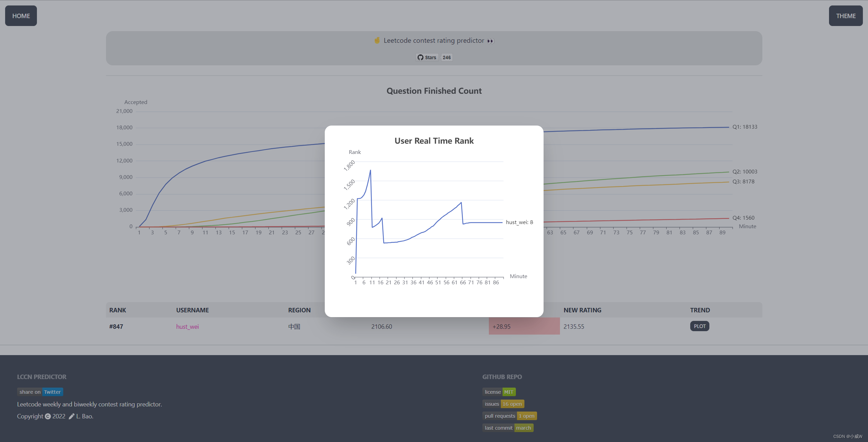
Task: Select Q1: 18133 series label
Action: tap(745, 127)
